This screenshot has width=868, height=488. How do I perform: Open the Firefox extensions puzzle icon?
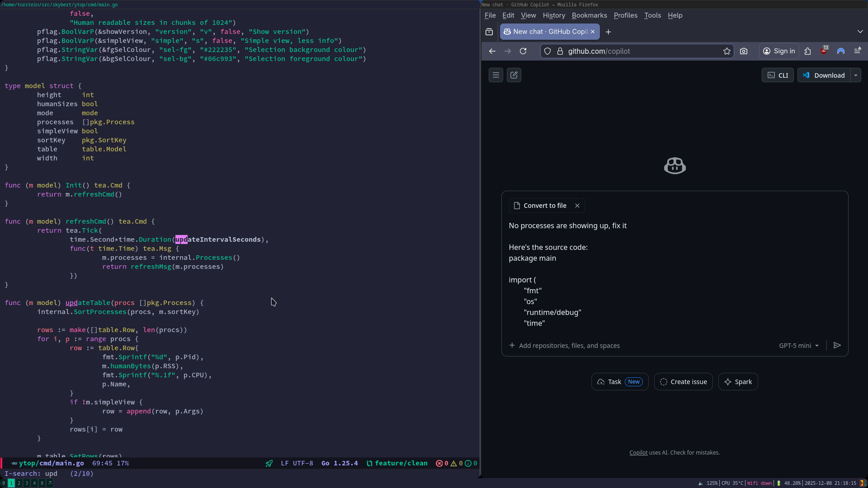click(x=808, y=51)
